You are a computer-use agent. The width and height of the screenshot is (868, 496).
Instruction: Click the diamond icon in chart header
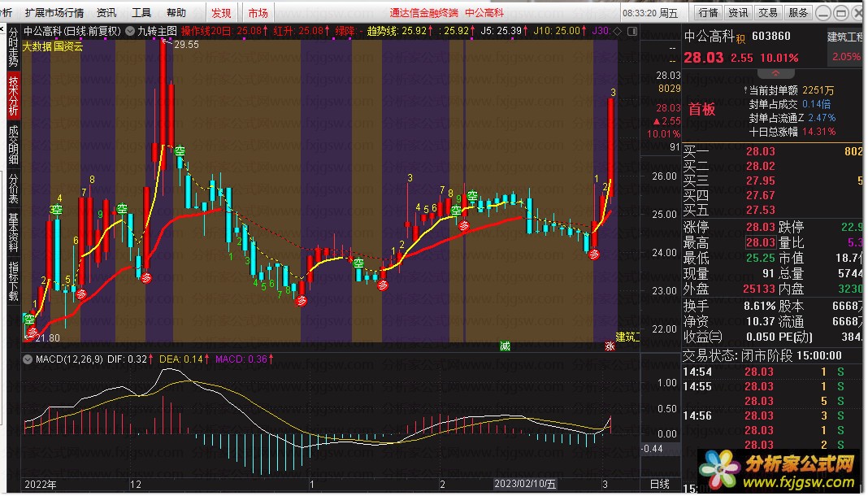point(617,31)
